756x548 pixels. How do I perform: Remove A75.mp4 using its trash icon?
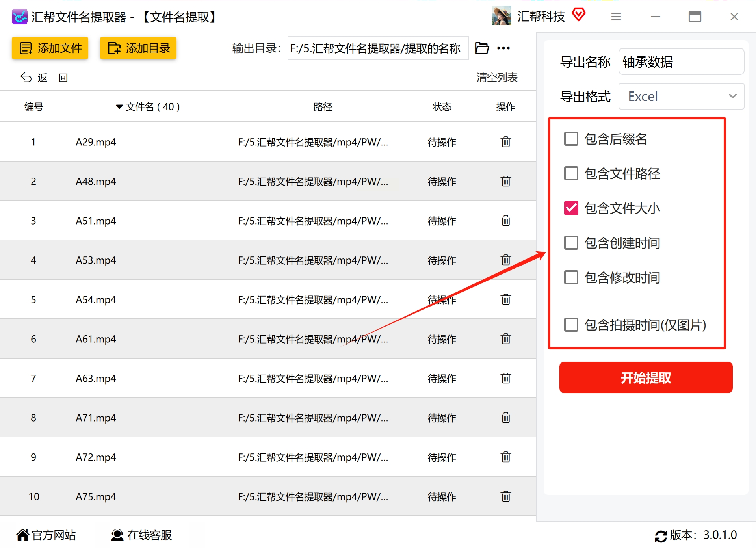(505, 496)
